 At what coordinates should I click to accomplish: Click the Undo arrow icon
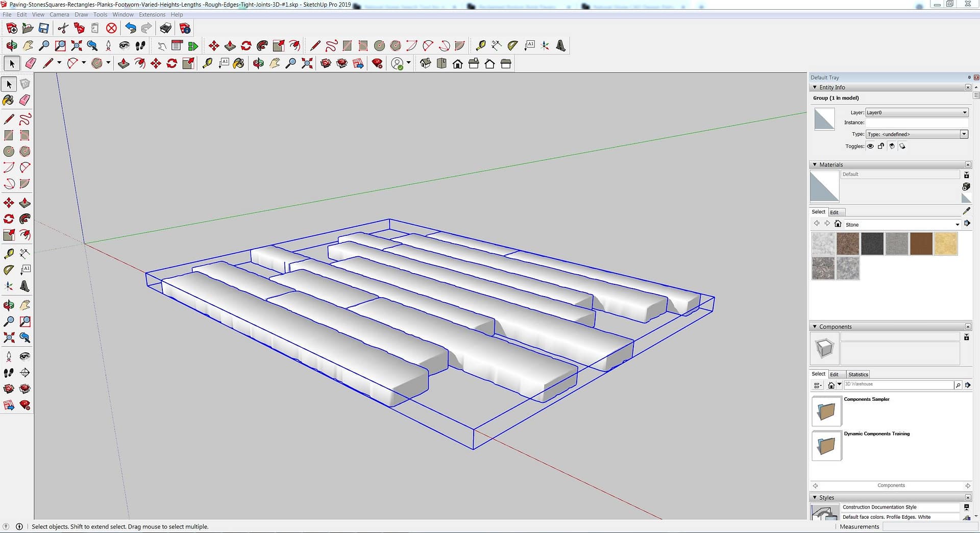[x=131, y=28]
